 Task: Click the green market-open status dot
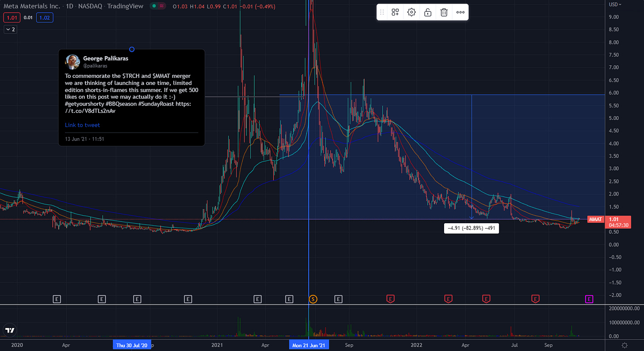tap(153, 6)
